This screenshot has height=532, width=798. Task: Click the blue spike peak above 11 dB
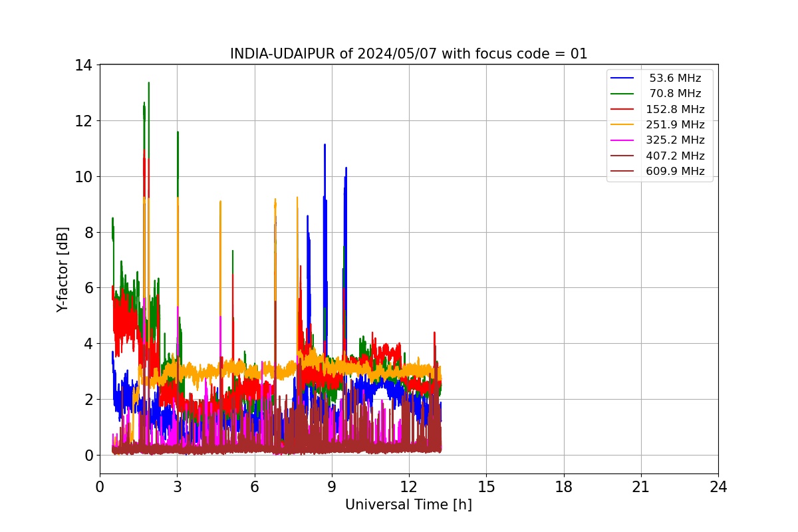coord(325,145)
